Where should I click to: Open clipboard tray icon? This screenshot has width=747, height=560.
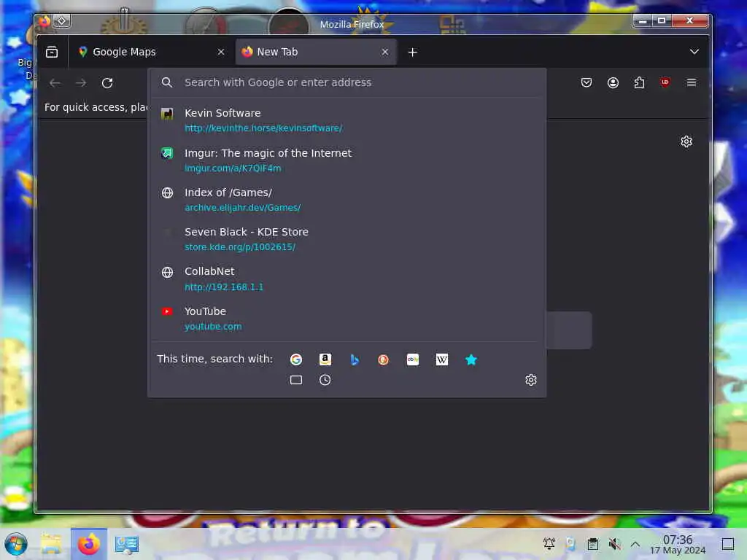click(592, 544)
